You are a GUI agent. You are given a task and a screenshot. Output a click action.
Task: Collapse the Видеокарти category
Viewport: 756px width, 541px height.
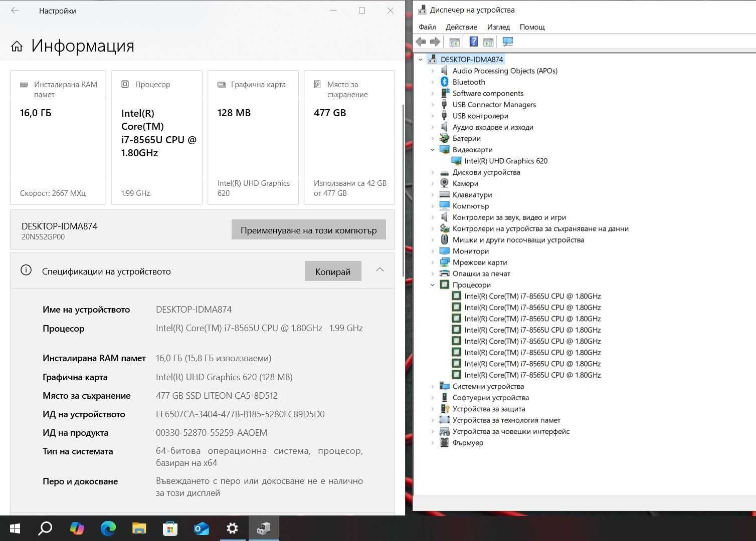click(x=433, y=149)
